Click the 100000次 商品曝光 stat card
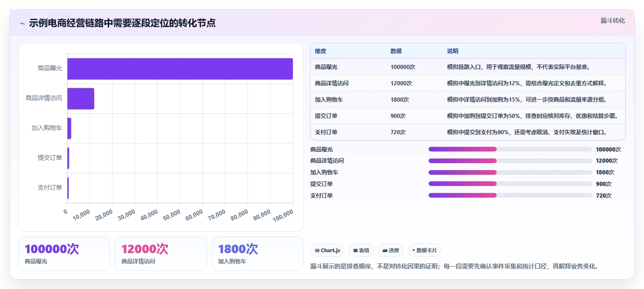This screenshot has height=289, width=644. pyautogui.click(x=64, y=253)
